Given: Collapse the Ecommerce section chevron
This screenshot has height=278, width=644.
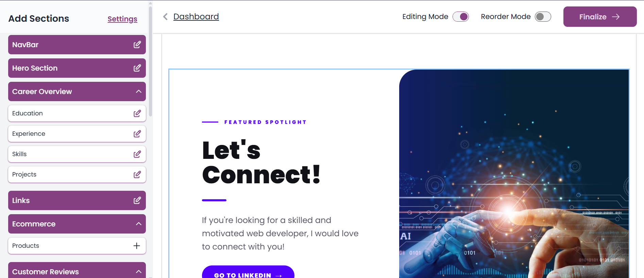Looking at the screenshot, I should click(138, 224).
